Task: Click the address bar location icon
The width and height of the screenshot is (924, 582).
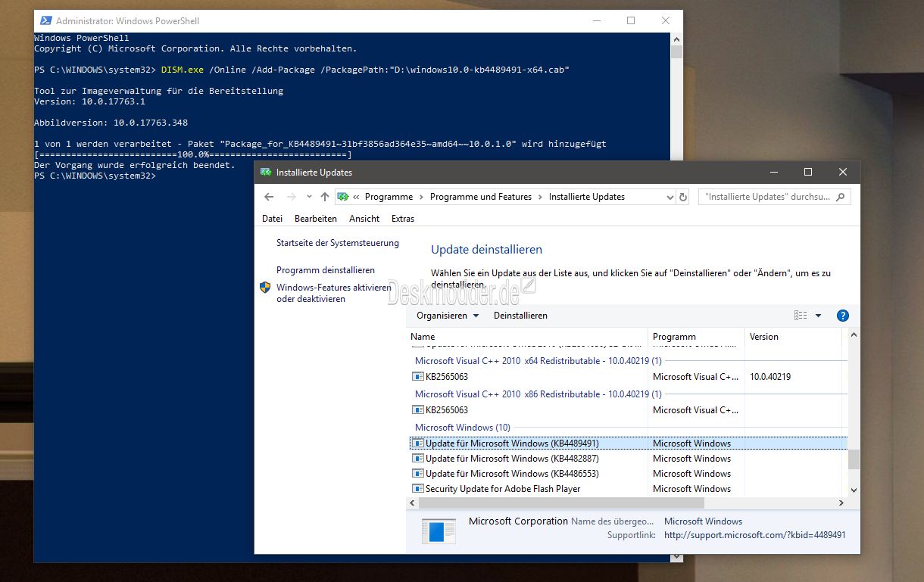Action: pyautogui.click(x=343, y=197)
